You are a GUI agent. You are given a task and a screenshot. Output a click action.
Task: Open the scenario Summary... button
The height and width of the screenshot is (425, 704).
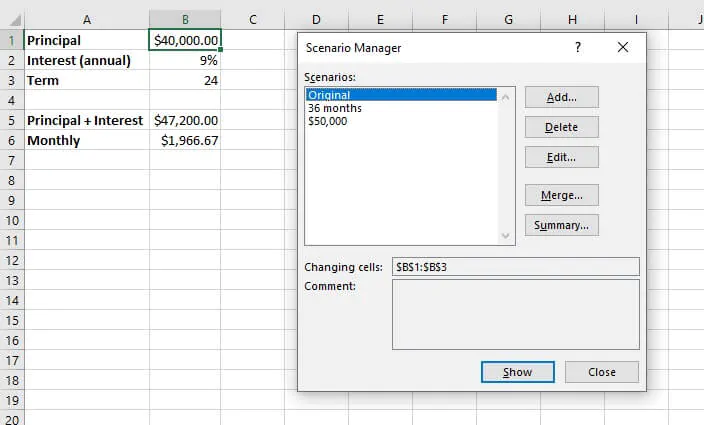pyautogui.click(x=562, y=225)
